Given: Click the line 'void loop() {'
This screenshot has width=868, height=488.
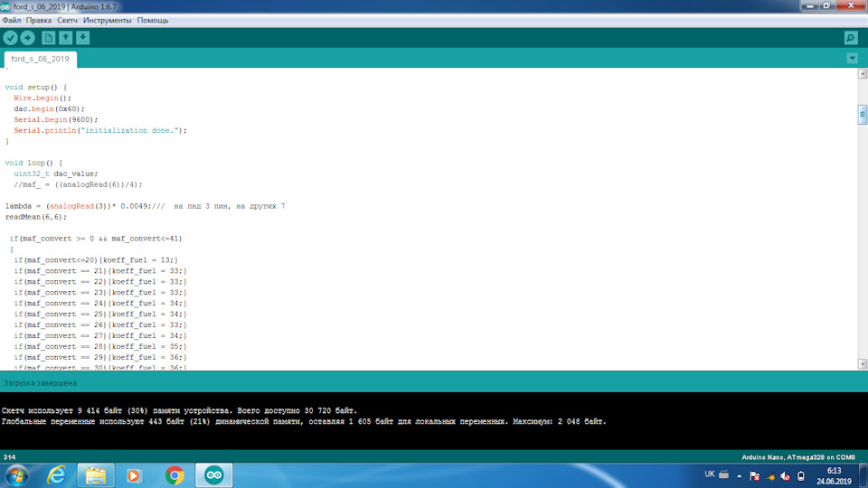Looking at the screenshot, I should (33, 163).
